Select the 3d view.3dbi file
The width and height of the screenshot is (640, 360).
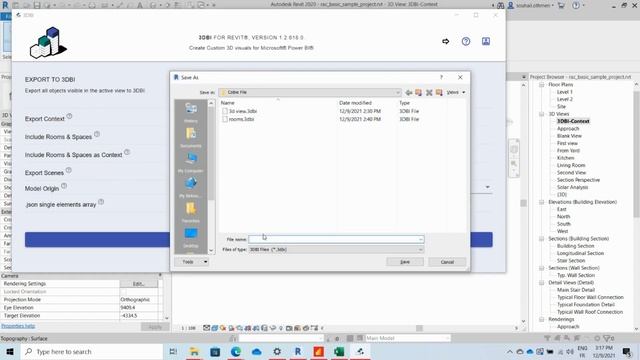[x=242, y=111]
